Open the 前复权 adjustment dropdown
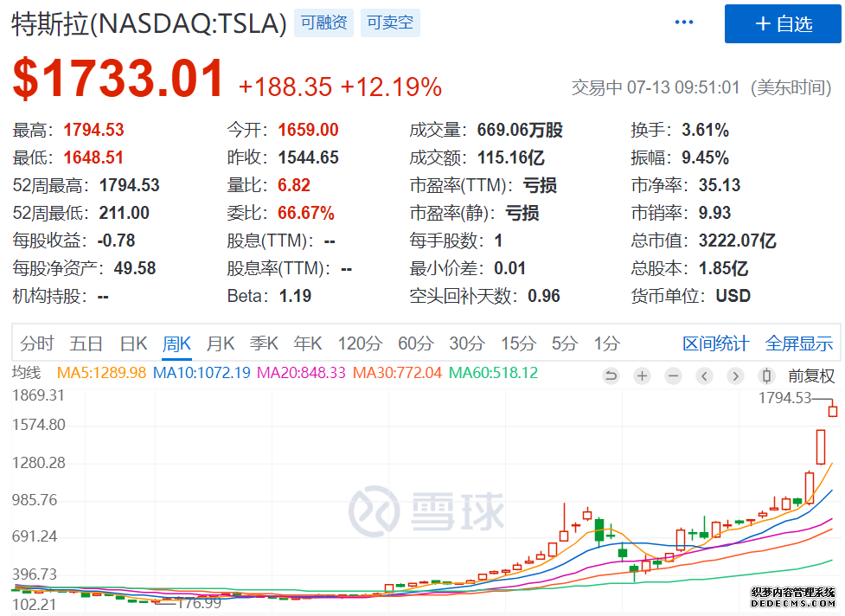 point(810,375)
